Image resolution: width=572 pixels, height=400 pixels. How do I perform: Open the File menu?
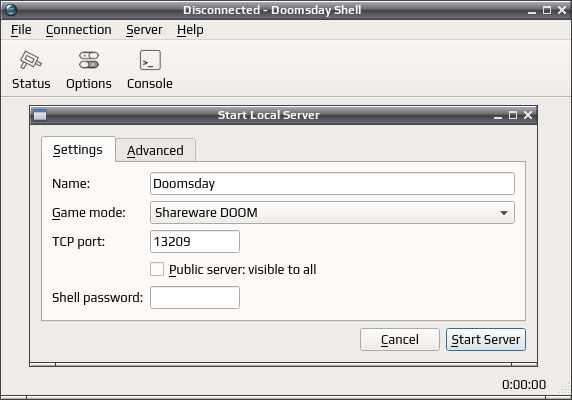(x=21, y=30)
